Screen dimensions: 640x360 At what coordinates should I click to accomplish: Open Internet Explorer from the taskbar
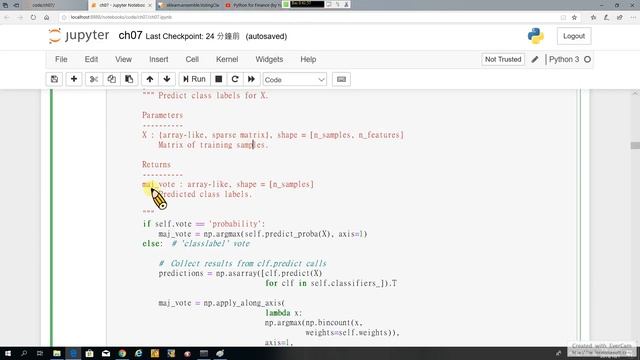pos(138,353)
